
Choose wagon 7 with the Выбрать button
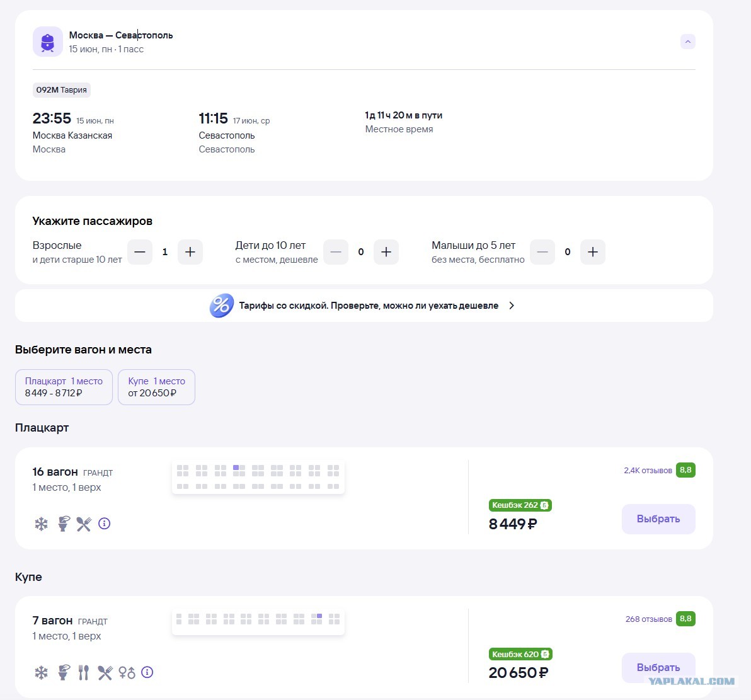(x=658, y=667)
